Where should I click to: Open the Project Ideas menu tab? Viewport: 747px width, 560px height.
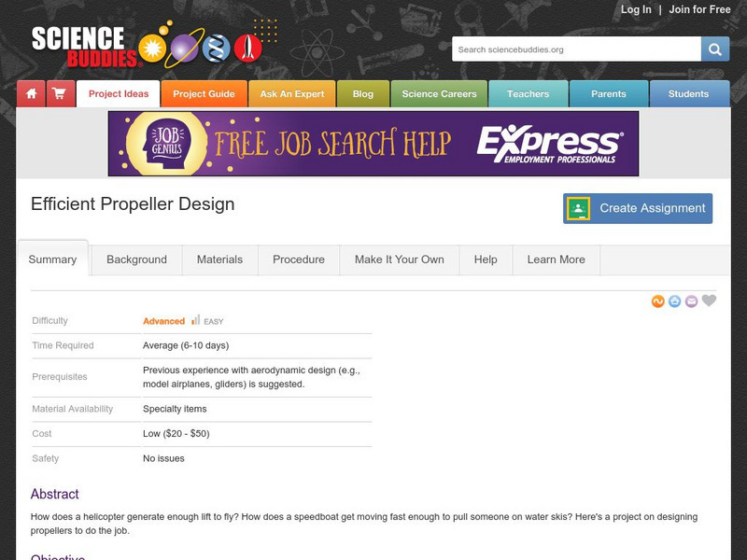click(x=119, y=94)
